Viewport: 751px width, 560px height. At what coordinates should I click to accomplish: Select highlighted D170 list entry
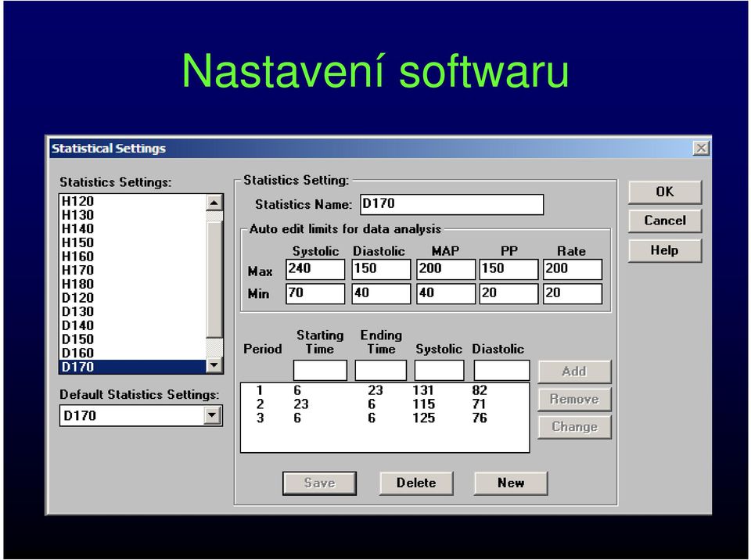point(133,367)
